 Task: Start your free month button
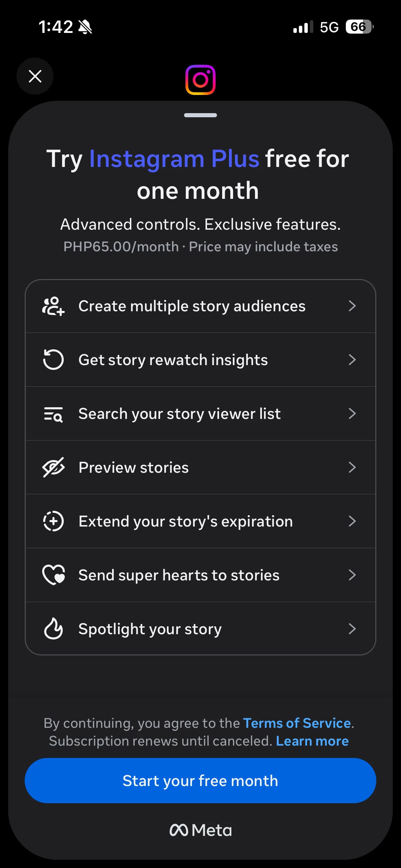click(200, 781)
